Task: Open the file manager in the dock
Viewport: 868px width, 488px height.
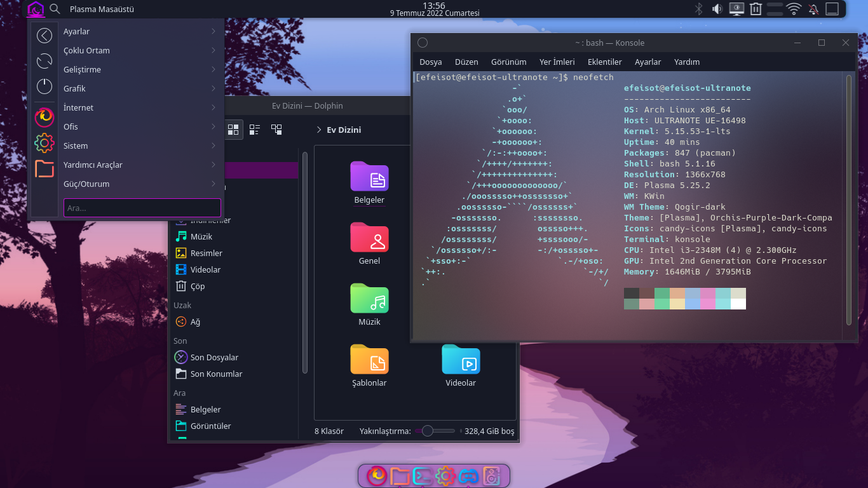Action: tap(400, 475)
